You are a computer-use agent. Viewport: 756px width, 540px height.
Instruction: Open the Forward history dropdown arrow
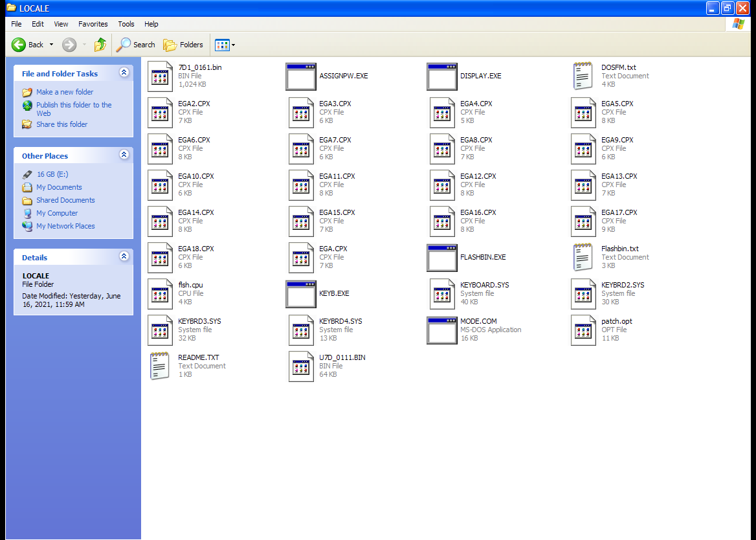coord(84,45)
